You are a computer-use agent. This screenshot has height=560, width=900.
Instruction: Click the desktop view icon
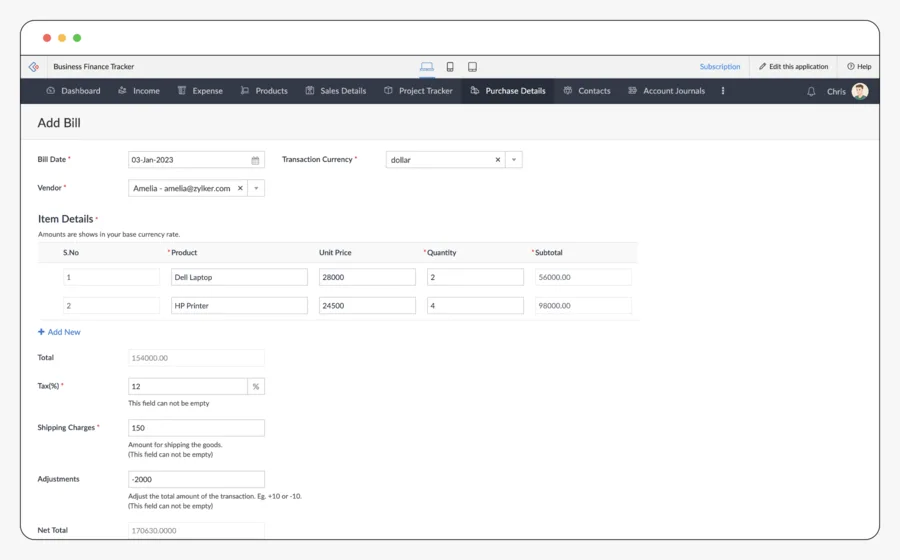(x=427, y=67)
